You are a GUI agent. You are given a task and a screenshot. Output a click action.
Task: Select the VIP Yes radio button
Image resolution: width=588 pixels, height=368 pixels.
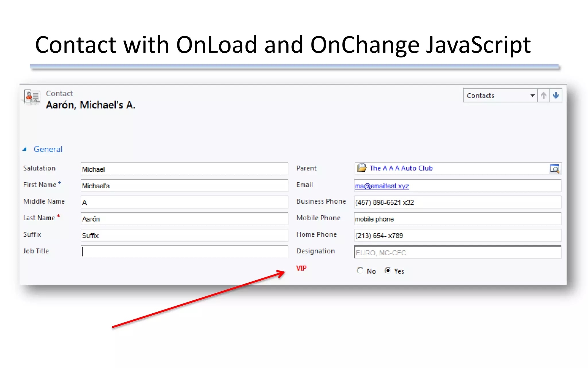[388, 271]
